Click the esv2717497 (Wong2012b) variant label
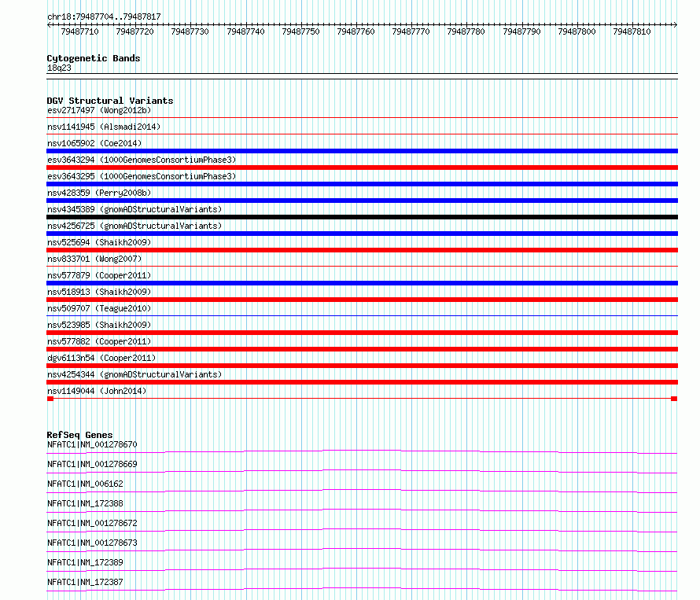 pos(99,110)
